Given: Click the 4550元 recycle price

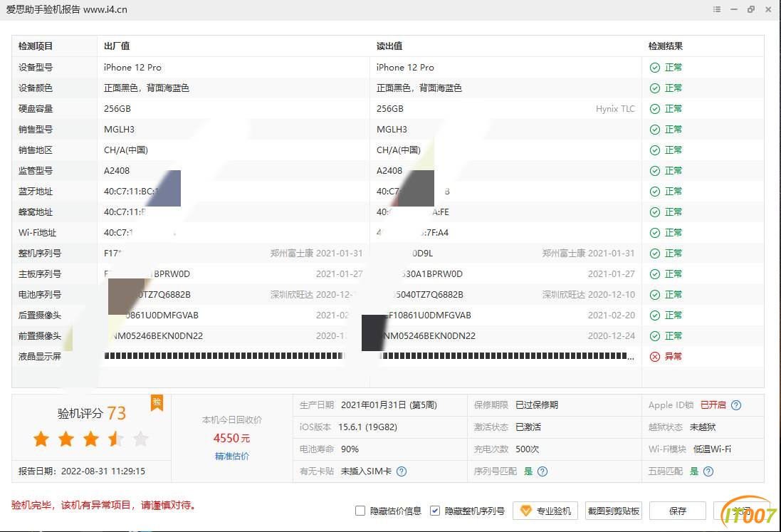Looking at the screenshot, I should [x=231, y=439].
